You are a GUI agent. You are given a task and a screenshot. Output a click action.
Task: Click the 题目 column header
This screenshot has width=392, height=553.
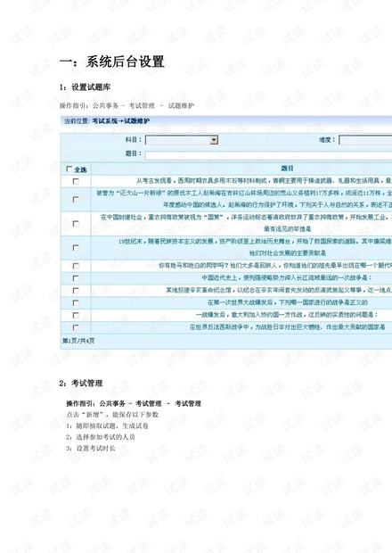coord(287,169)
